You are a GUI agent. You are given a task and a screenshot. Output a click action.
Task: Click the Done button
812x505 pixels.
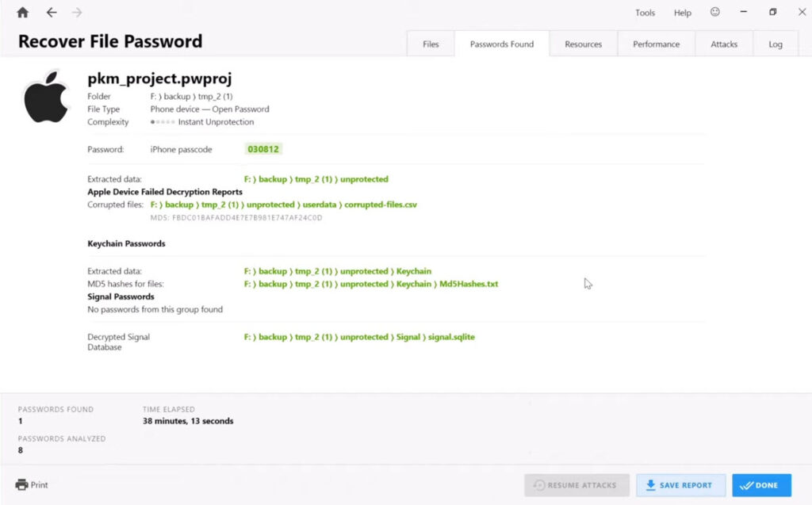(760, 485)
